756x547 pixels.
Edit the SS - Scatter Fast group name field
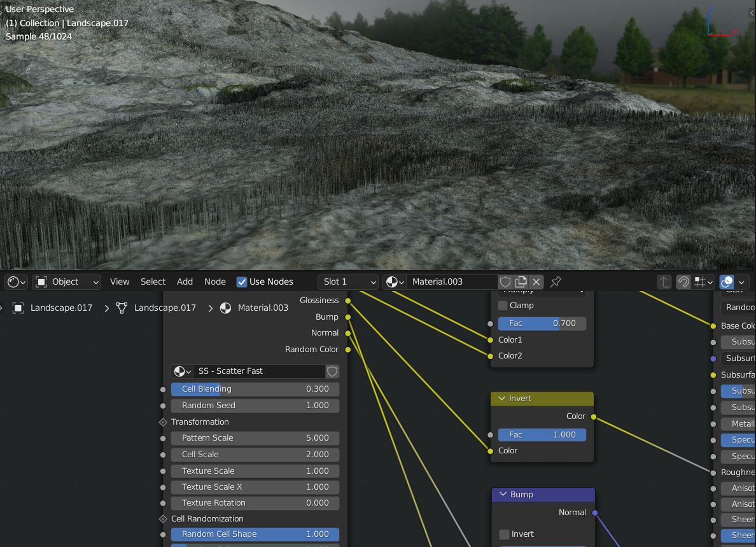[259, 371]
